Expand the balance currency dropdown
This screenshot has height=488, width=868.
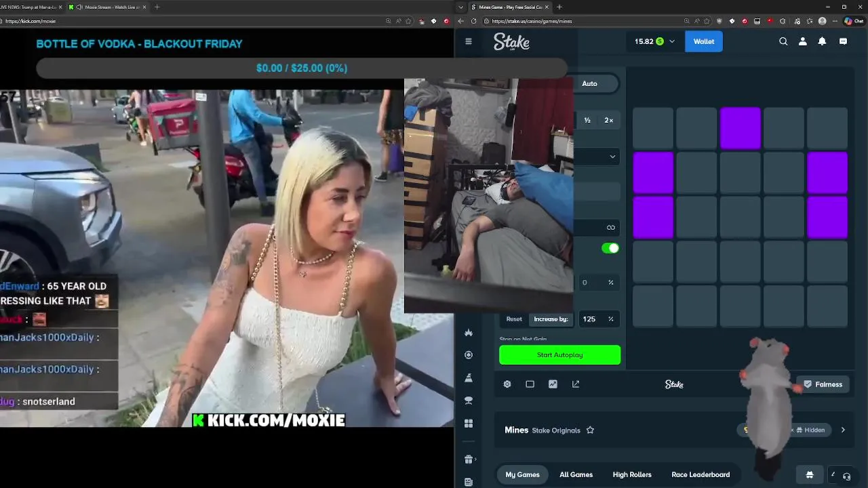click(672, 41)
